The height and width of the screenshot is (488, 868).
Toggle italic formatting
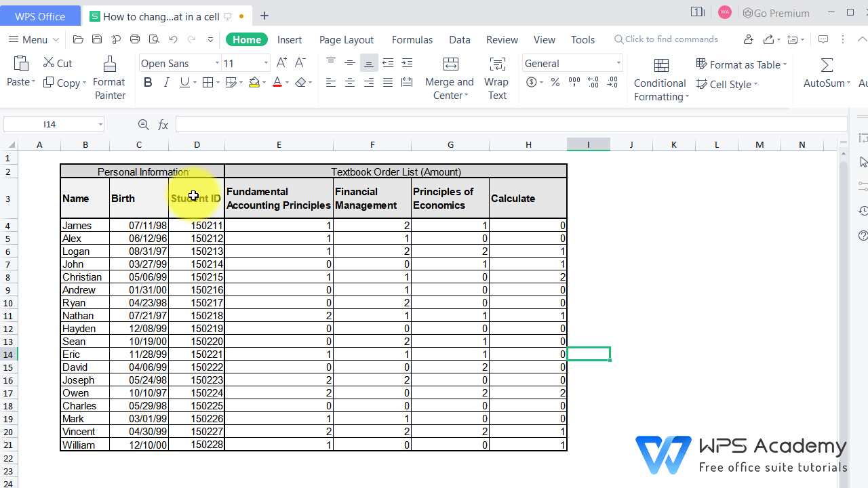point(166,82)
